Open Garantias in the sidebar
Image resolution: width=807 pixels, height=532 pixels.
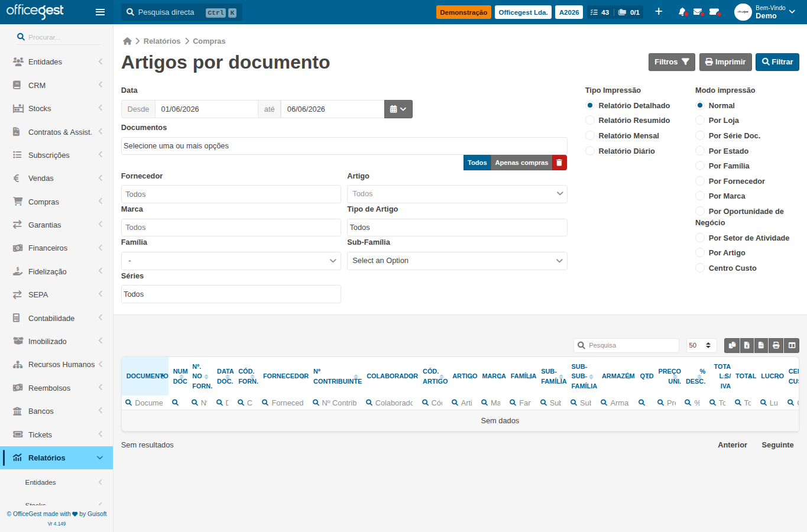point(57,225)
